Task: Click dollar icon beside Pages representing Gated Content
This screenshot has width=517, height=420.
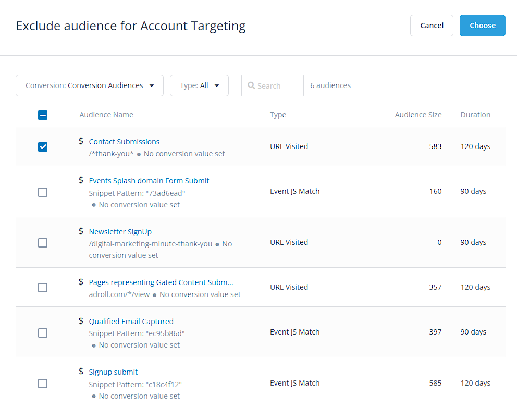Action: [x=81, y=282]
